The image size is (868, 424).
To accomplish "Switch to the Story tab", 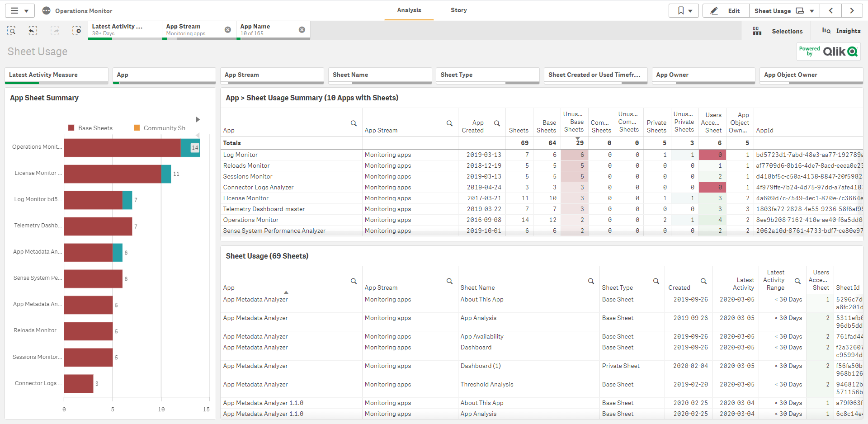I will click(x=458, y=10).
